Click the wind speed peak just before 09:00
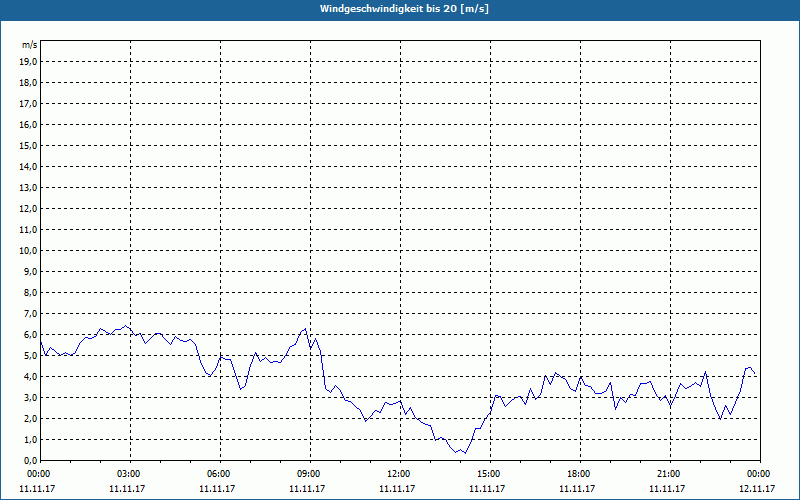Viewport: 800px width, 500px height. (x=305, y=329)
